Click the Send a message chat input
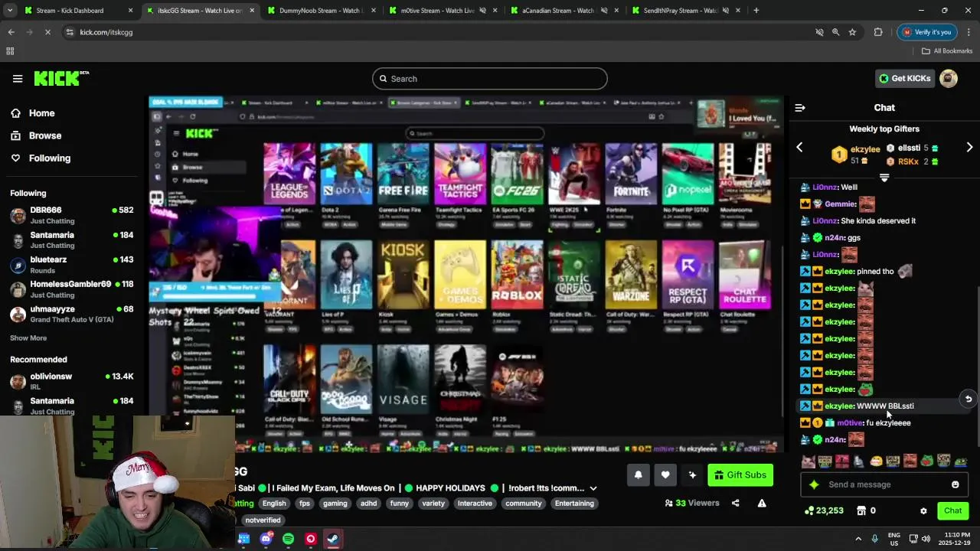This screenshot has height=551, width=980. (884, 484)
